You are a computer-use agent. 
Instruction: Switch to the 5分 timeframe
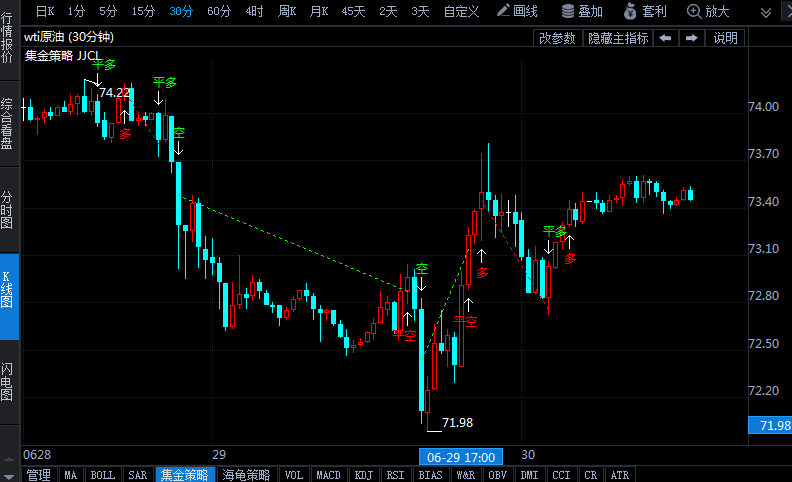click(108, 11)
